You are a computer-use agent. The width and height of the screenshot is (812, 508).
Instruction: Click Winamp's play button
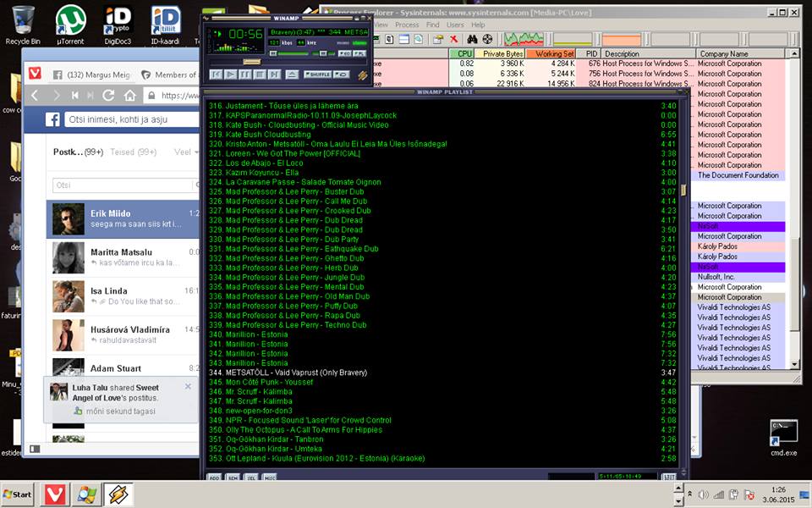231,75
